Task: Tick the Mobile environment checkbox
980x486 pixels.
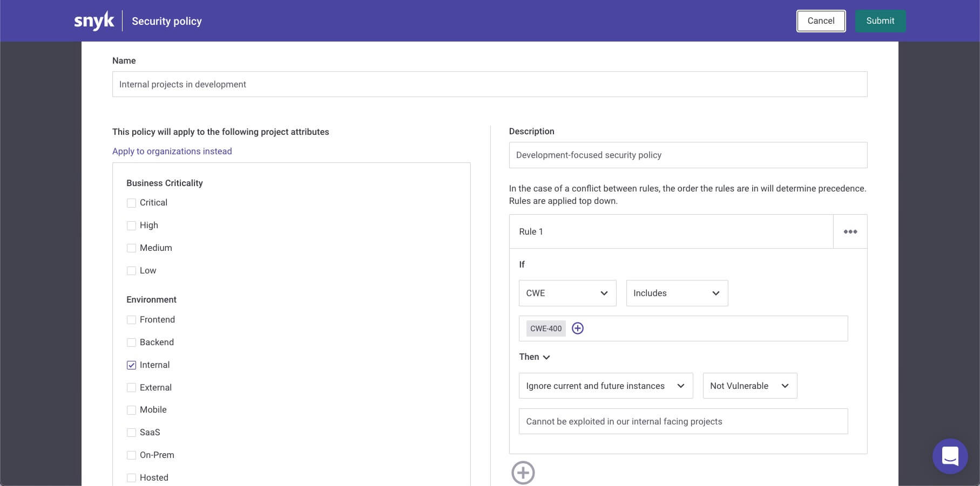Action: click(131, 410)
